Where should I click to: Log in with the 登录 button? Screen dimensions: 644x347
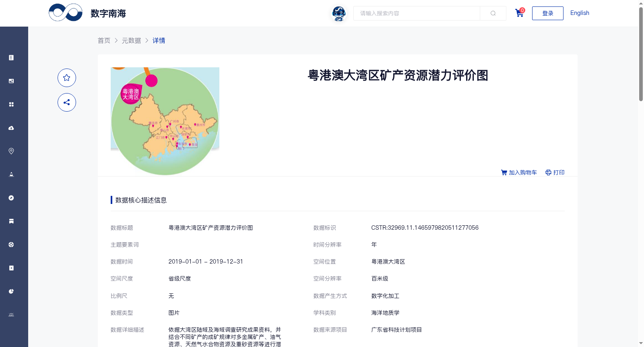(547, 13)
